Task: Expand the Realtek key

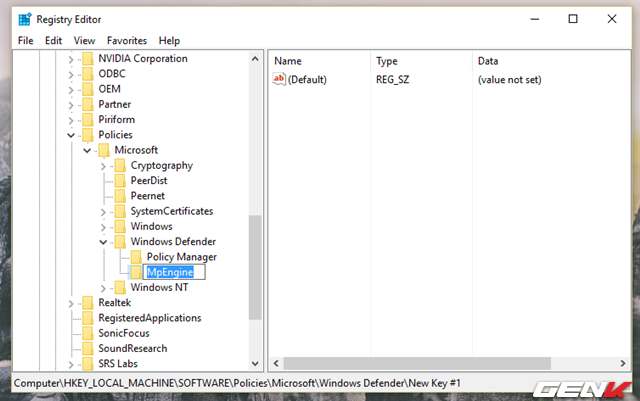Action: 71,303
